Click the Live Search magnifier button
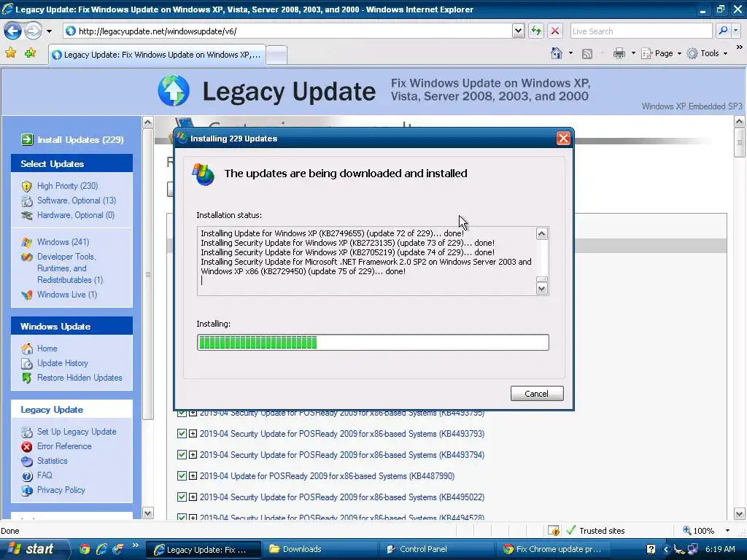This screenshot has width=747, height=560. tap(723, 31)
